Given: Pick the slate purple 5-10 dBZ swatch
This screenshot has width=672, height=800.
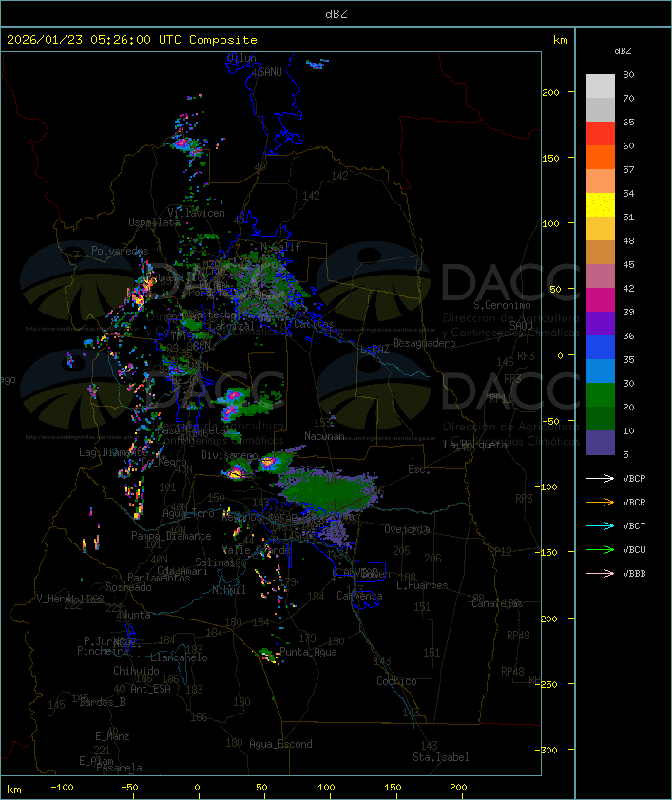Looking at the screenshot, I should (600, 443).
